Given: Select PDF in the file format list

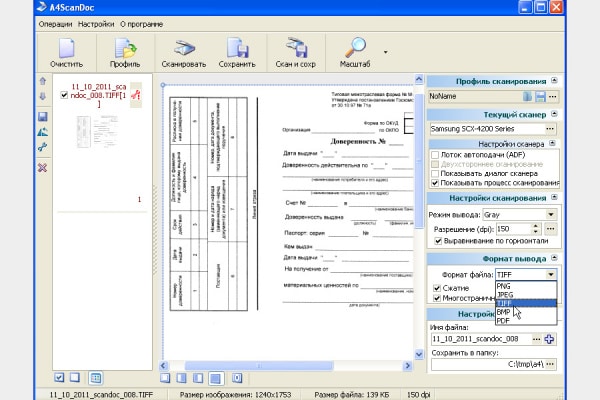Looking at the screenshot, I should pyautogui.click(x=503, y=322).
